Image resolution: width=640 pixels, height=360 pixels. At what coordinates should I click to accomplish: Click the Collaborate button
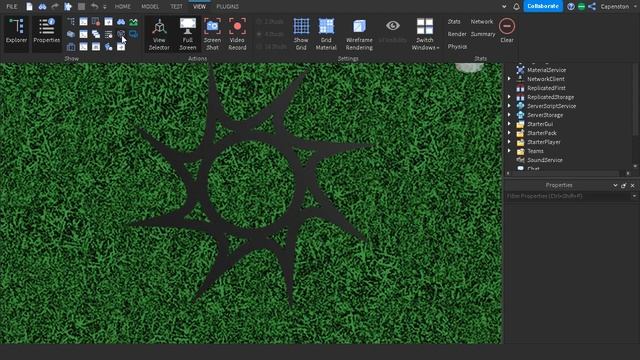tap(543, 6)
